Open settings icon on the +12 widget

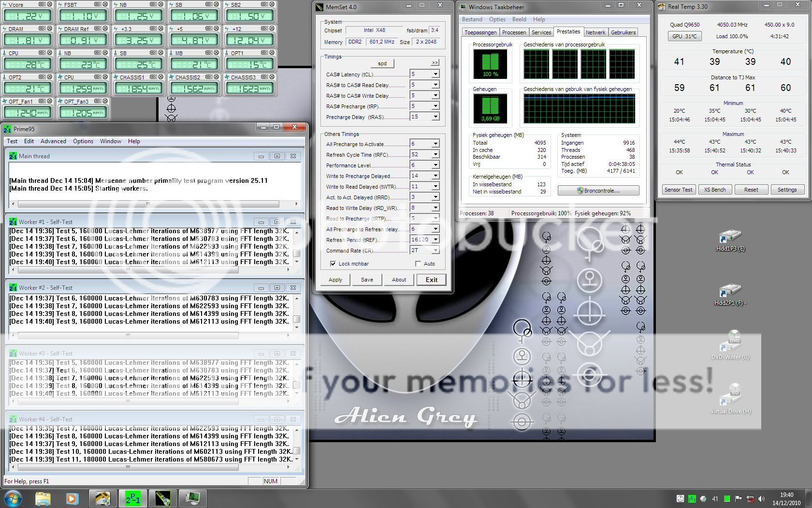pos(264,29)
